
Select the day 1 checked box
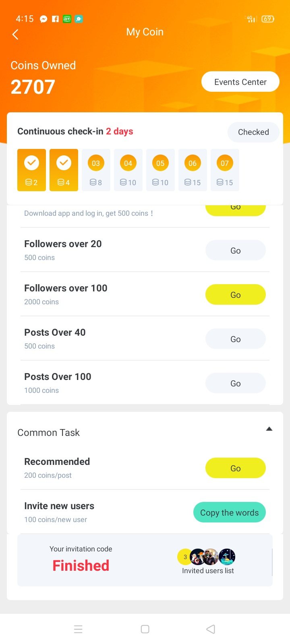coord(31,170)
